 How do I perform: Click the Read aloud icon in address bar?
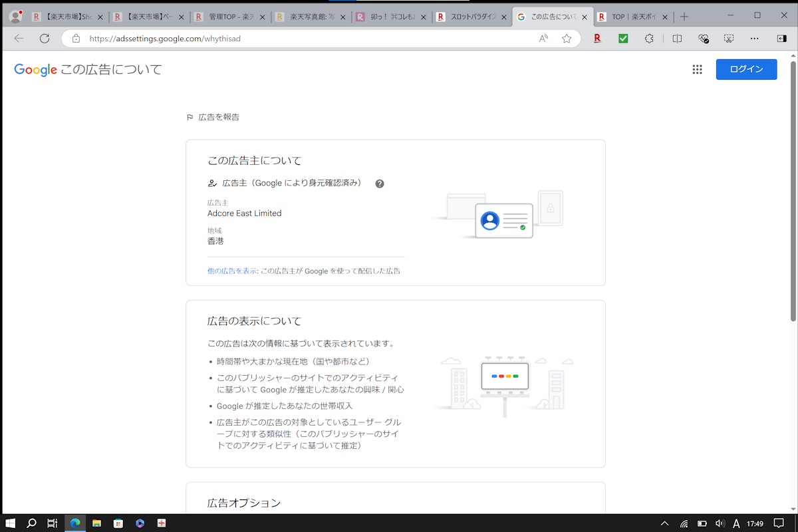(543, 39)
